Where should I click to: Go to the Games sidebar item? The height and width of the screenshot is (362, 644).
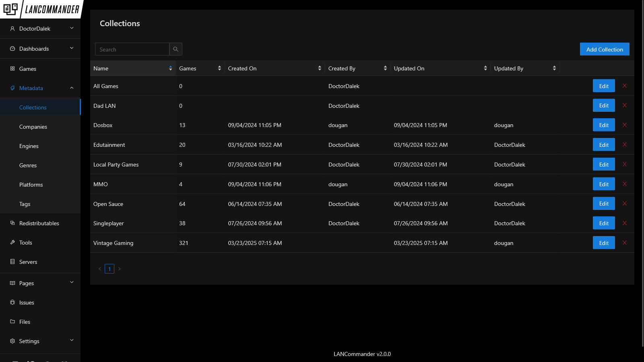28,69
